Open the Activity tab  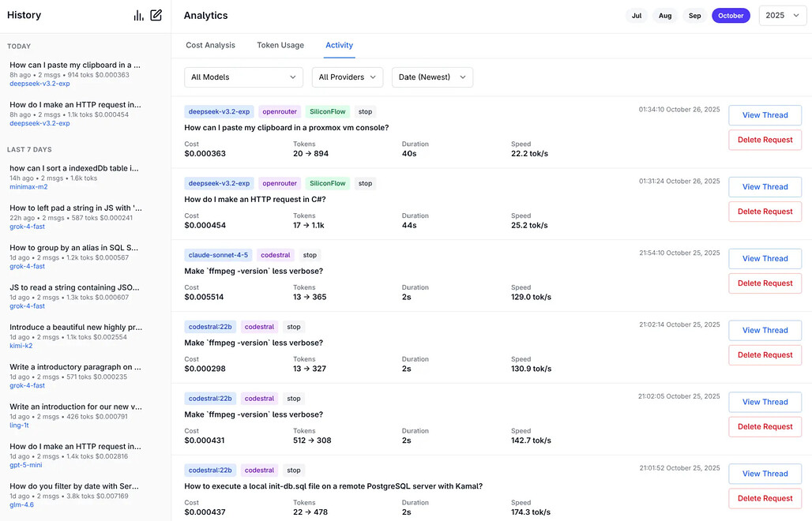click(340, 45)
